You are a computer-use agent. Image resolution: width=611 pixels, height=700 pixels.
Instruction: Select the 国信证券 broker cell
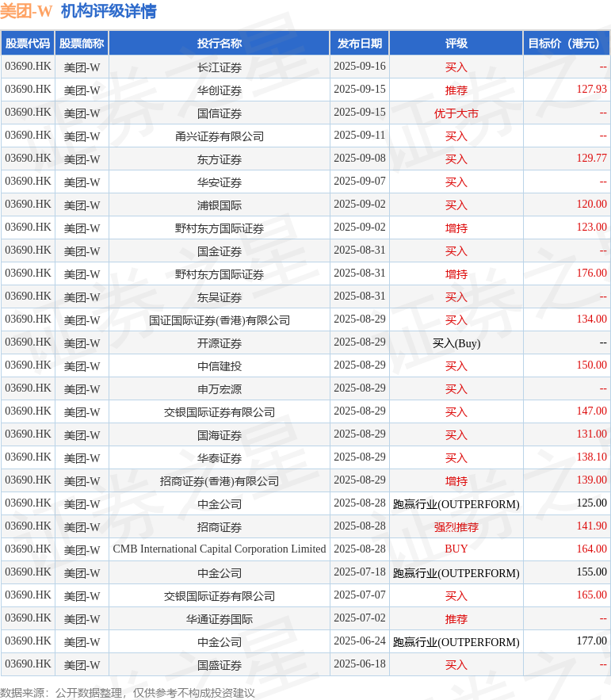coord(220,113)
